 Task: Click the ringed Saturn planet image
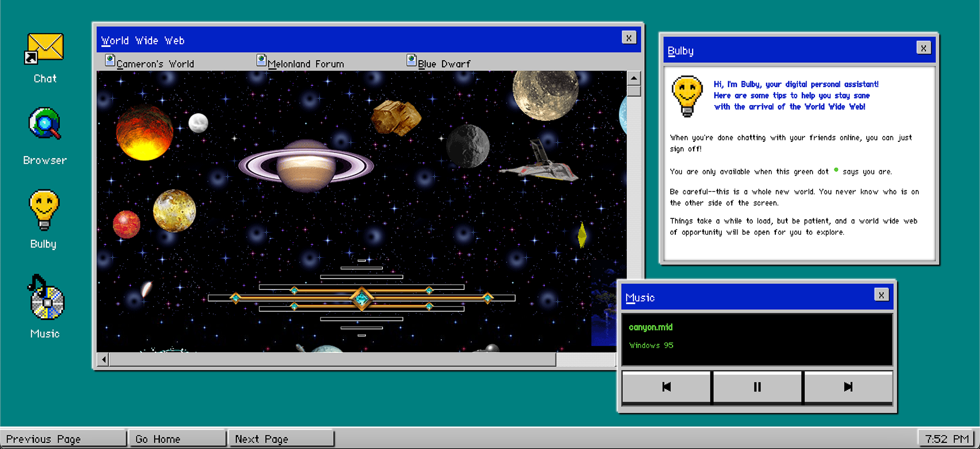pos(306,166)
